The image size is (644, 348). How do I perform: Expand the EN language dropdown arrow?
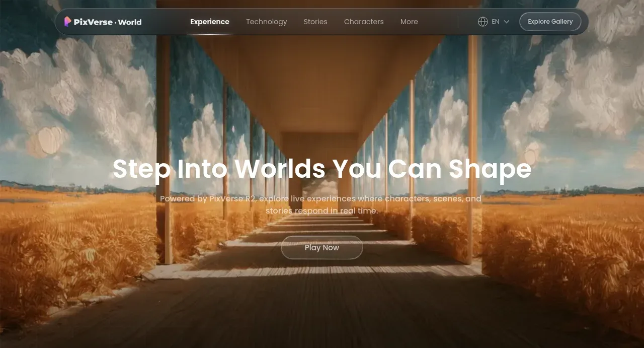click(507, 22)
